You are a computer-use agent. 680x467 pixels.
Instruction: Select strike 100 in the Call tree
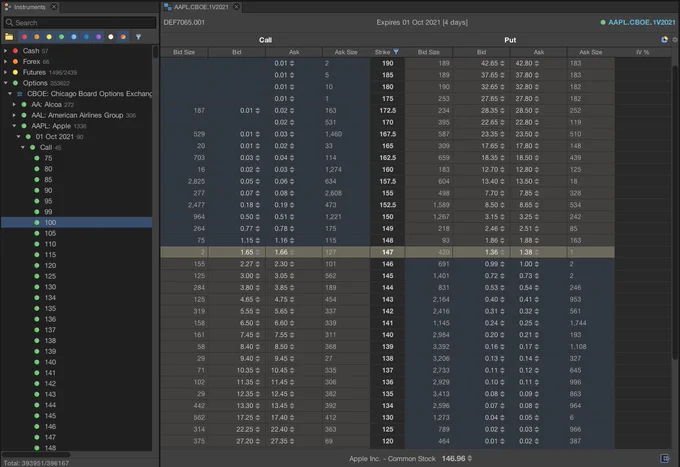(77, 222)
